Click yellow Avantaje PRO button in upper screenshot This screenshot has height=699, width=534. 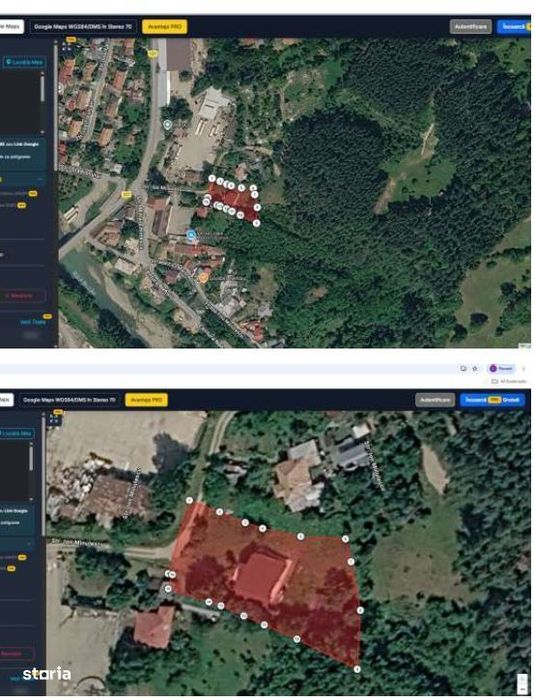164,27
